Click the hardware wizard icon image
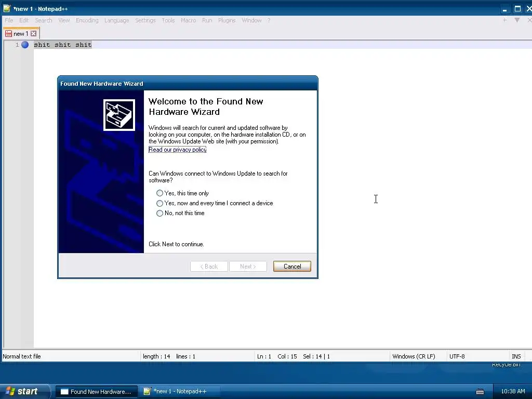The image size is (532, 399). coord(119,115)
